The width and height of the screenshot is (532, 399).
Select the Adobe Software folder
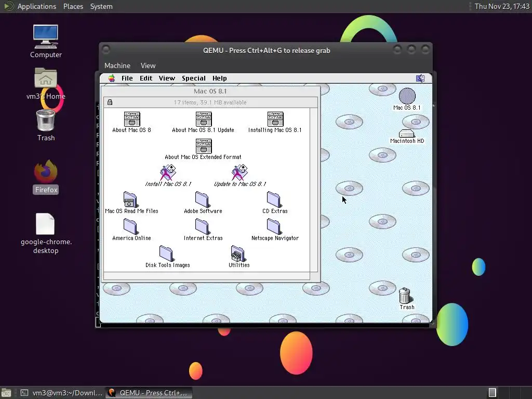pyautogui.click(x=202, y=199)
